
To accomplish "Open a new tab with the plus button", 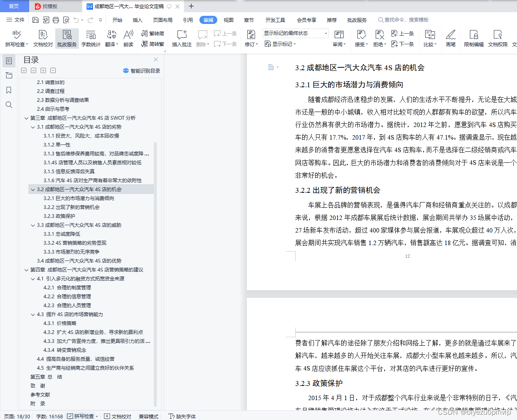I will tap(191, 6).
